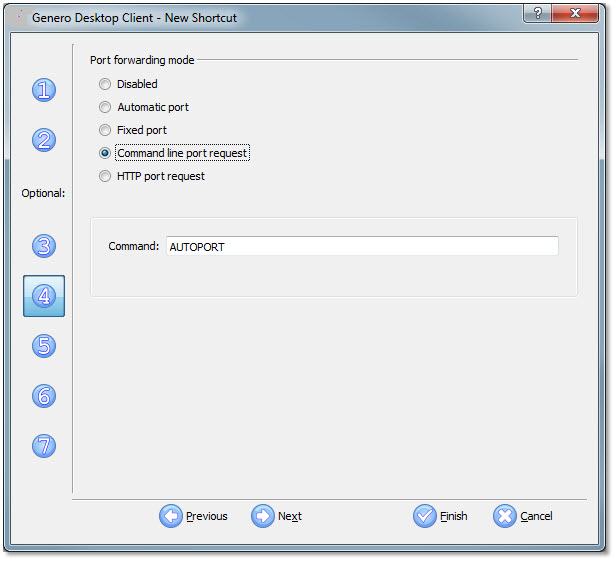This screenshot has height=561, width=615.
Task: Open the help question mark button
Action: point(537,14)
